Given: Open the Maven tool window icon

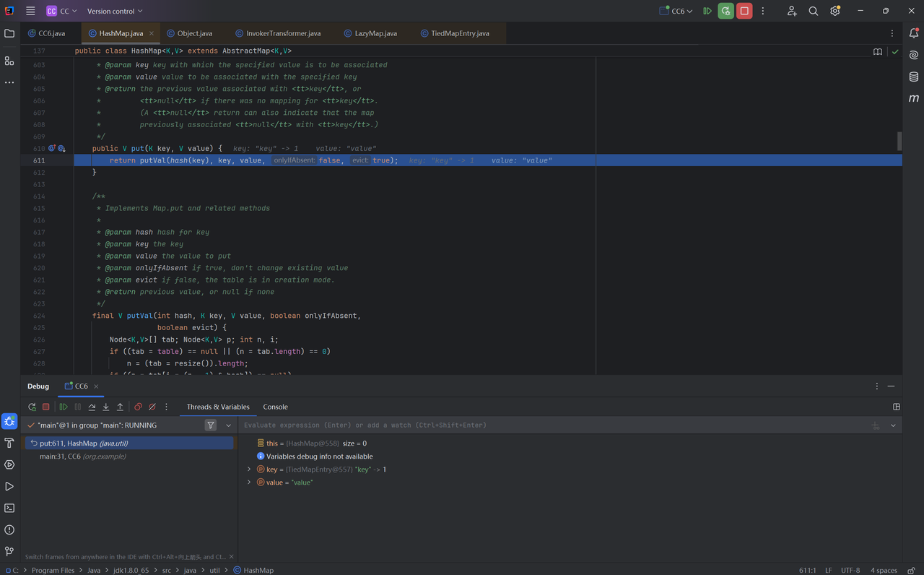Looking at the screenshot, I should pos(914,98).
